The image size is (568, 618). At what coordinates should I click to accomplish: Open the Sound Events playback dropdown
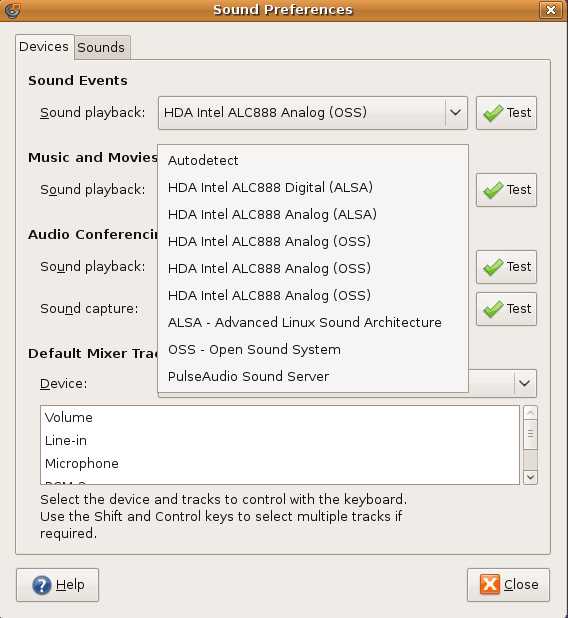coord(313,113)
